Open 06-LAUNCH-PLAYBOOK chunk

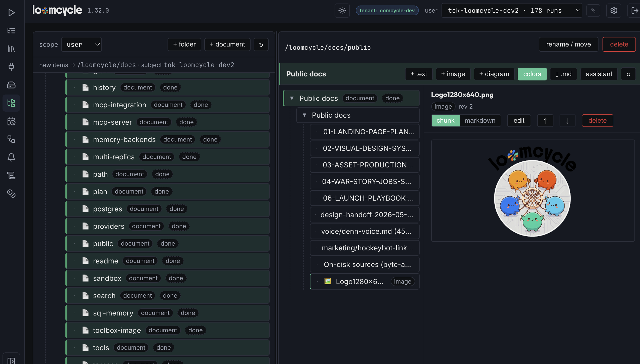point(365,198)
